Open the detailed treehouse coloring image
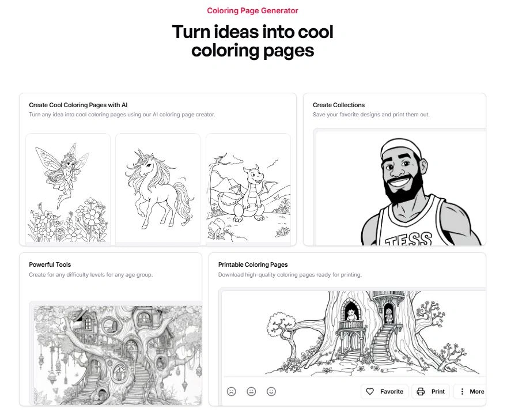 click(x=118, y=355)
